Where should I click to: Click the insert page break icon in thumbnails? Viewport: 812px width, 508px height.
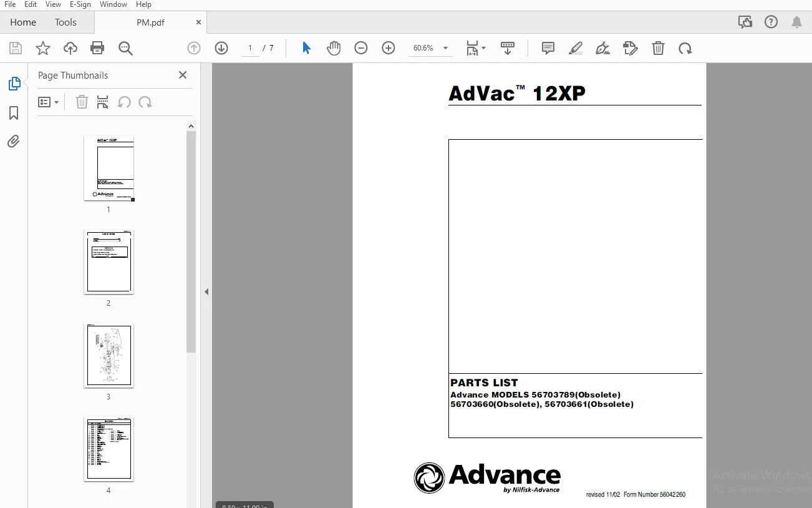coord(103,102)
